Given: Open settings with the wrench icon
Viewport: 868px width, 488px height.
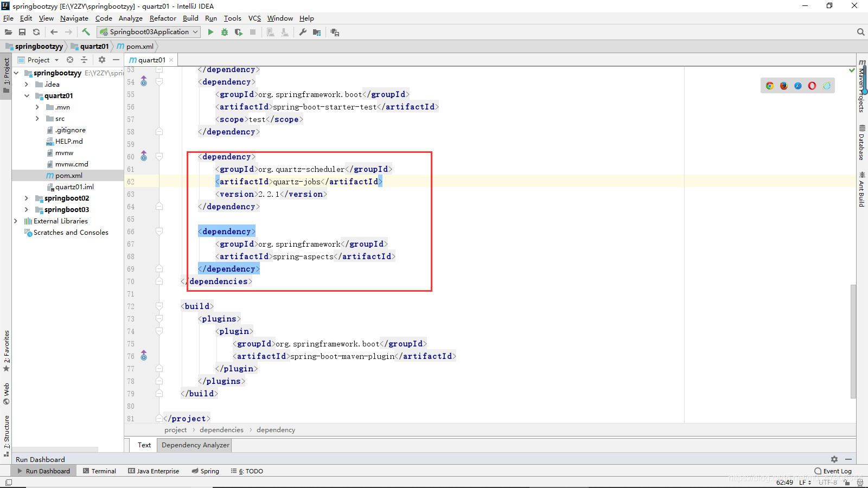Looking at the screenshot, I should [303, 32].
